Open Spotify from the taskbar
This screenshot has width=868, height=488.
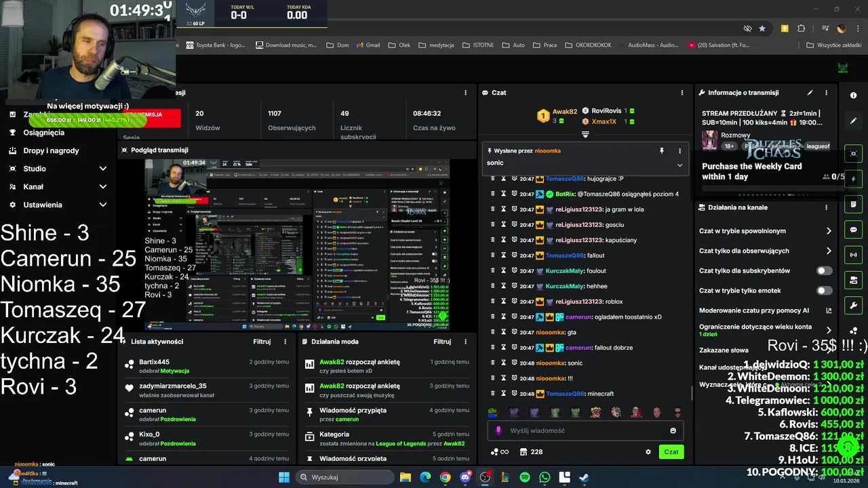click(x=525, y=477)
